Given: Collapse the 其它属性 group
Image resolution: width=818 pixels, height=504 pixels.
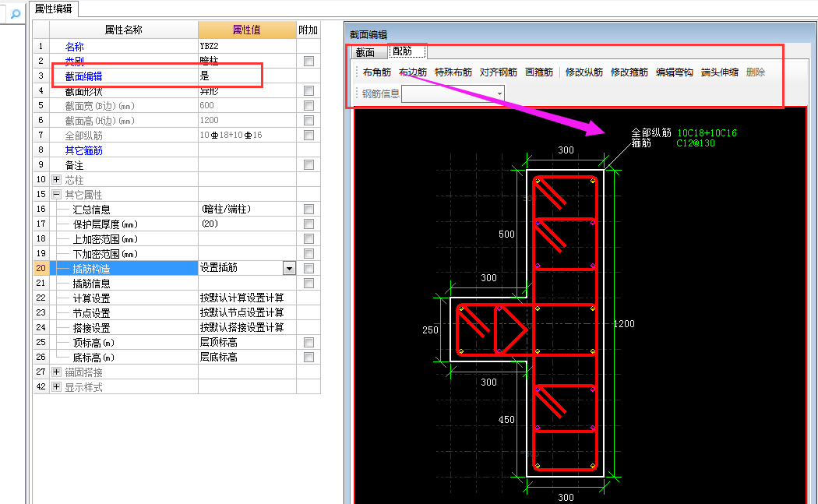Looking at the screenshot, I should click(x=56, y=195).
